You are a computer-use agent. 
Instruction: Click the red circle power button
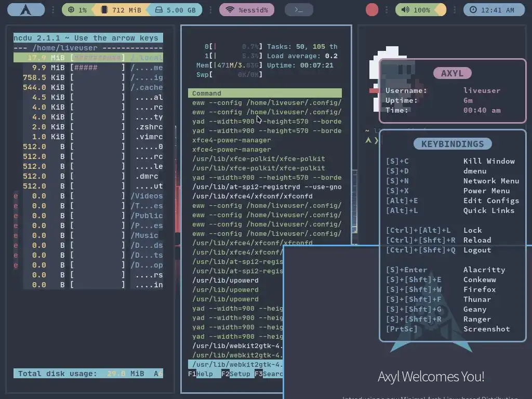point(372,10)
